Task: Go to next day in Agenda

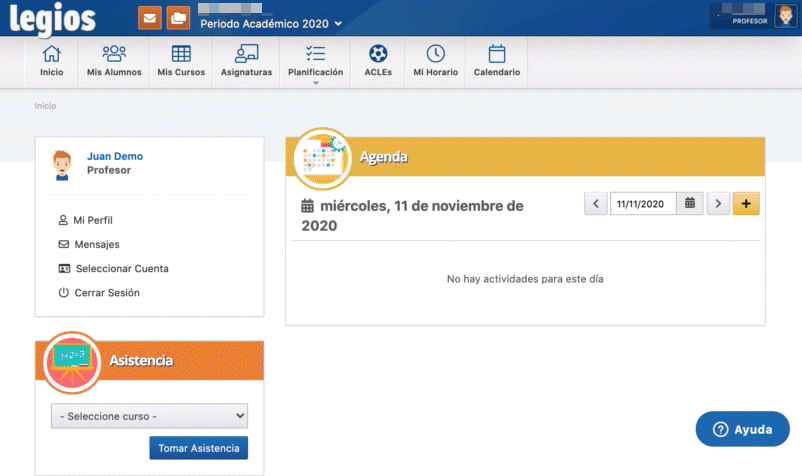Action: pyautogui.click(x=718, y=203)
